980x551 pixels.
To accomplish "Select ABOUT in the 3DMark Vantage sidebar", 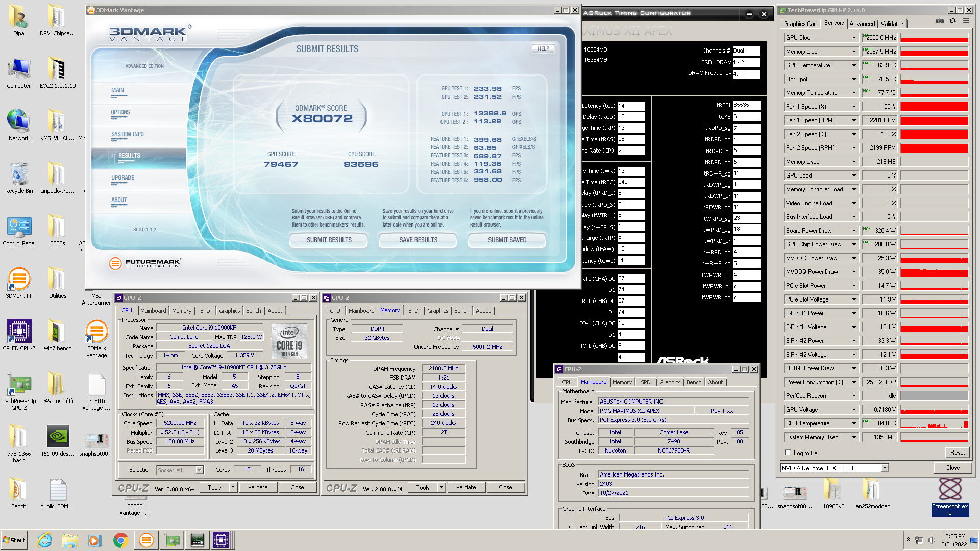I will coord(119,200).
